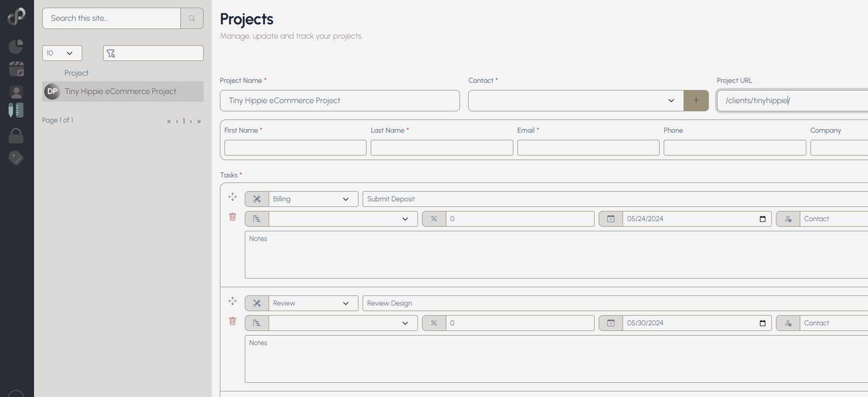Open the contacts person icon in sidebar

tap(16, 92)
